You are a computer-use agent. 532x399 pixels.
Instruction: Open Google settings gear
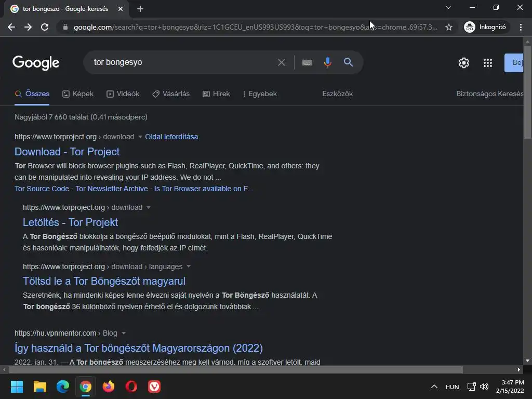click(464, 63)
